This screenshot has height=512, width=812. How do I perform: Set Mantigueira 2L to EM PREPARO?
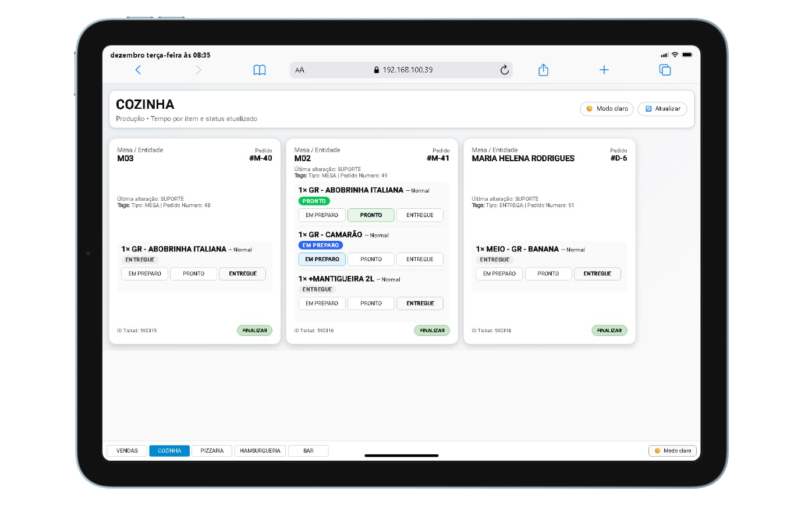coord(322,304)
